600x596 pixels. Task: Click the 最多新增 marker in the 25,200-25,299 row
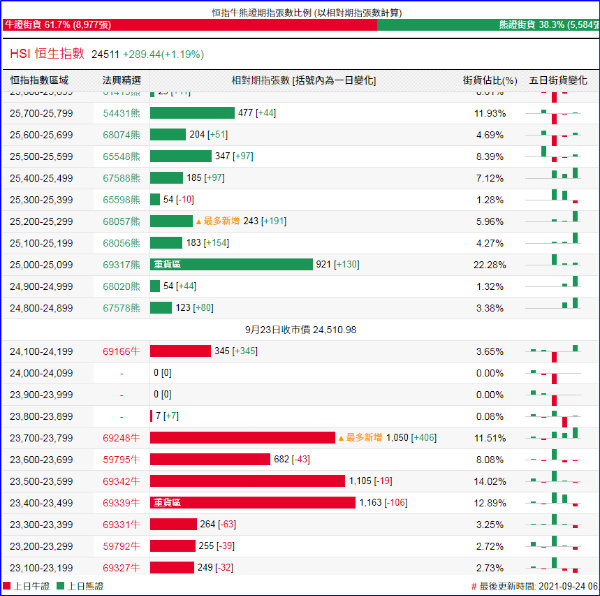pos(217,221)
